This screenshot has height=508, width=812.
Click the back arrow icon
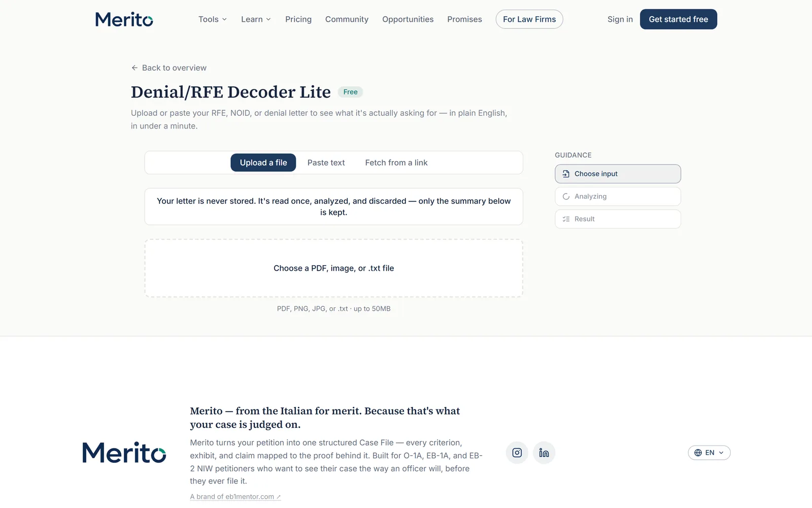click(x=134, y=68)
